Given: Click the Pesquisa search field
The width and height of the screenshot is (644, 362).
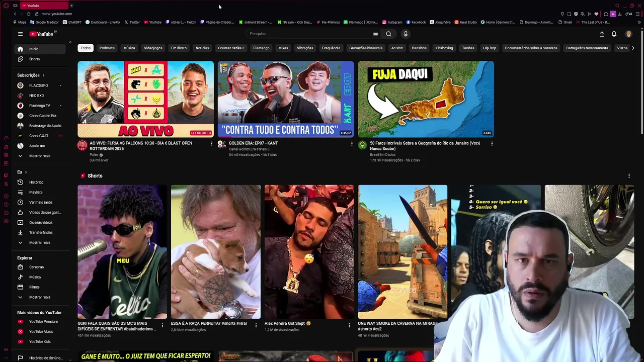Looking at the screenshot, I should tap(309, 34).
